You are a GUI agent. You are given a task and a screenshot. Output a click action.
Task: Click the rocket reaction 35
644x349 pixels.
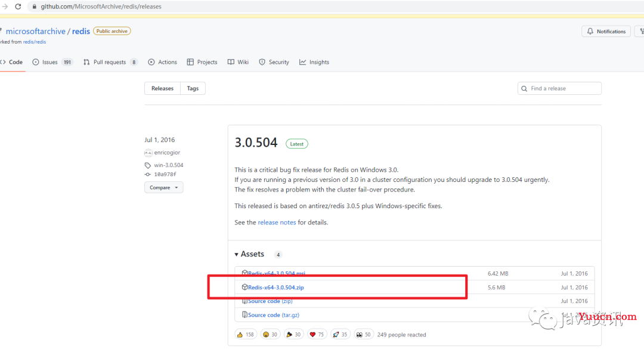click(x=340, y=335)
